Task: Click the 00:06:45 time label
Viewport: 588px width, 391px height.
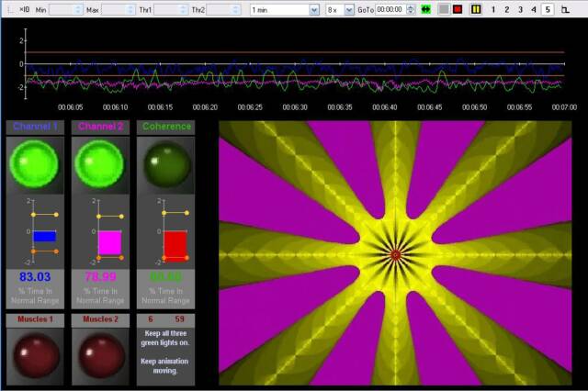Action: coord(429,107)
